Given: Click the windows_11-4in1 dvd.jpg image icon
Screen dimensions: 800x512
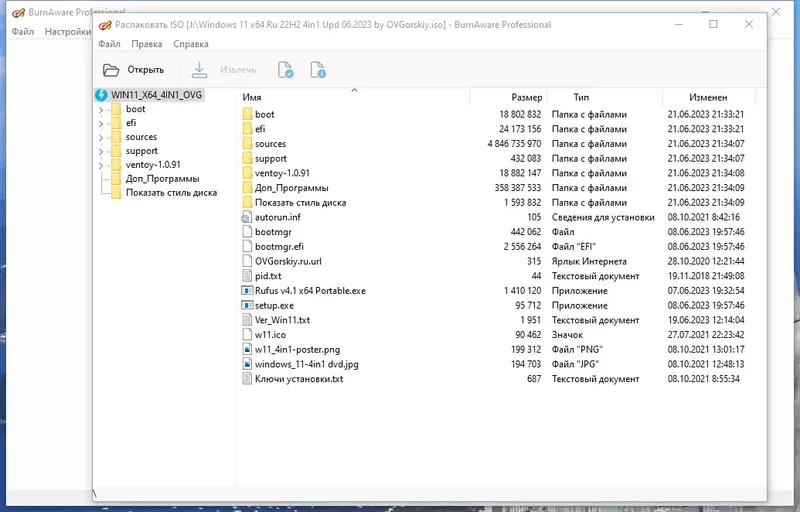Looking at the screenshot, I should tap(247, 364).
